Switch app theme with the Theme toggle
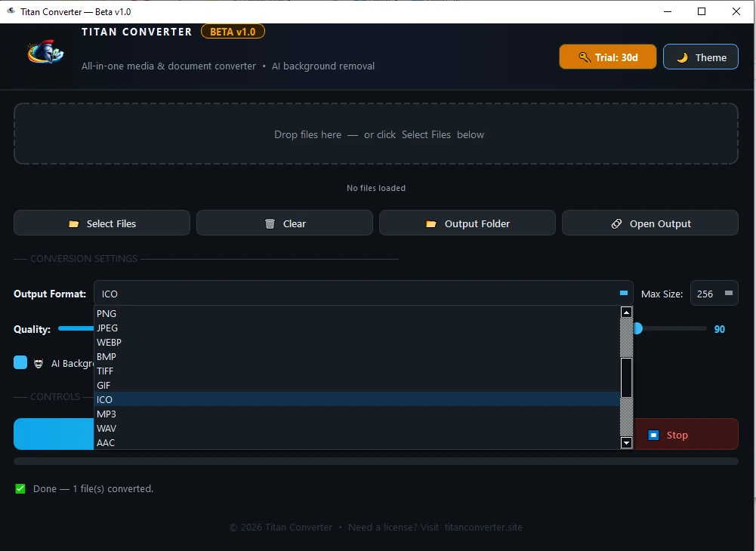The width and height of the screenshot is (756, 551). point(700,56)
